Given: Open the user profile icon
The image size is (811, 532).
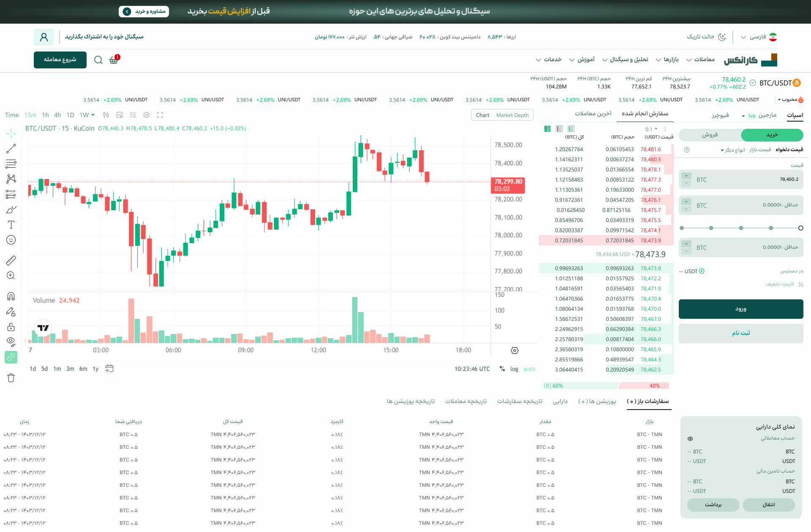Looking at the screenshot, I should coord(44,37).
